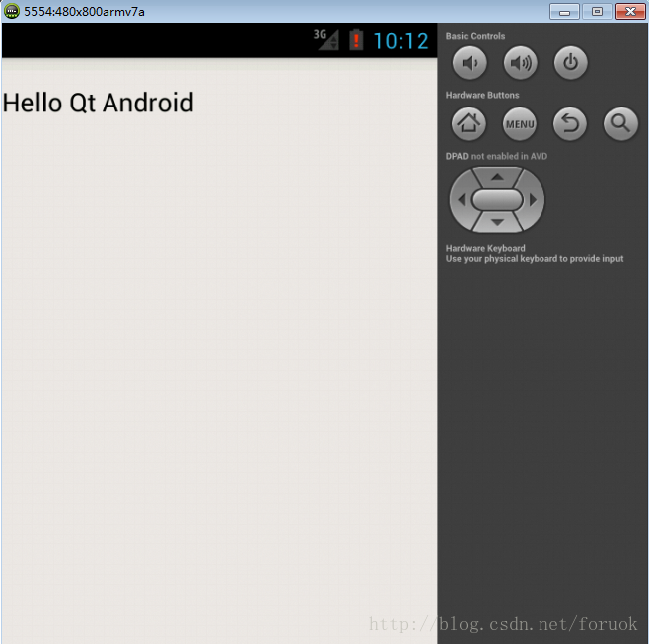This screenshot has width=649, height=644.
Task: Click the DPAD not enabled in AVD label
Action: [x=497, y=156]
